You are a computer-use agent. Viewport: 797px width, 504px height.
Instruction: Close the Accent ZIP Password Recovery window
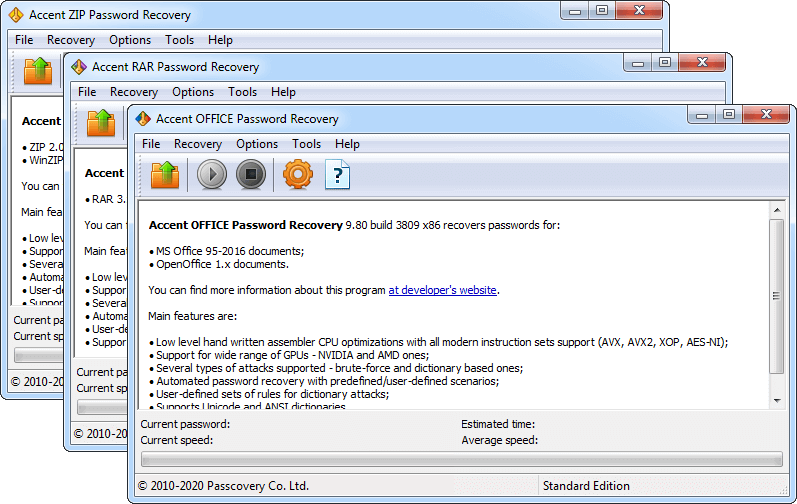[x=639, y=10]
